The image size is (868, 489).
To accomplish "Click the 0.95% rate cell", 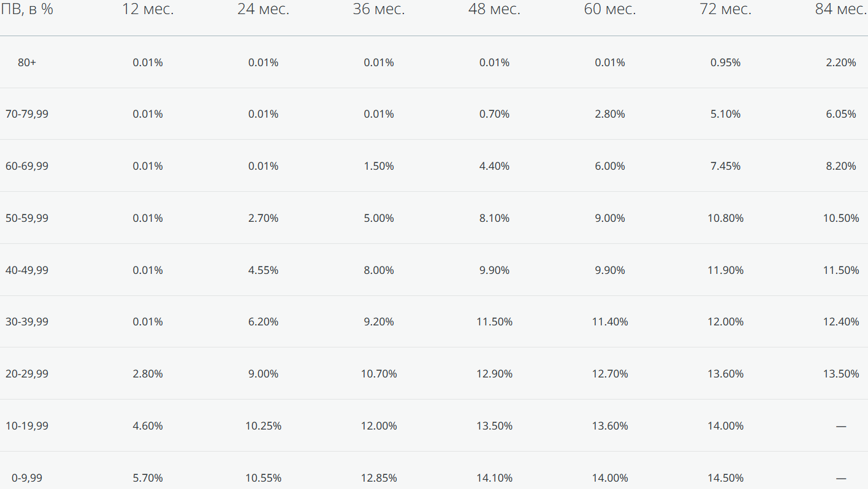I will [x=725, y=63].
